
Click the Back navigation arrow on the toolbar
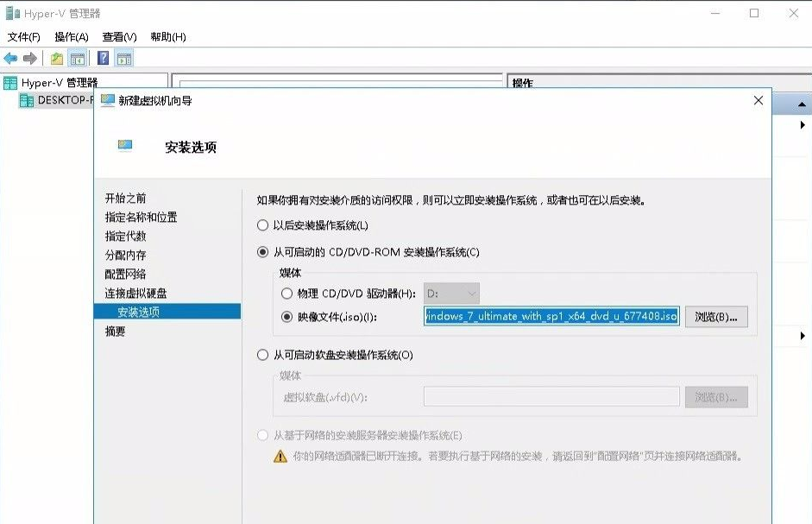click(x=9, y=59)
